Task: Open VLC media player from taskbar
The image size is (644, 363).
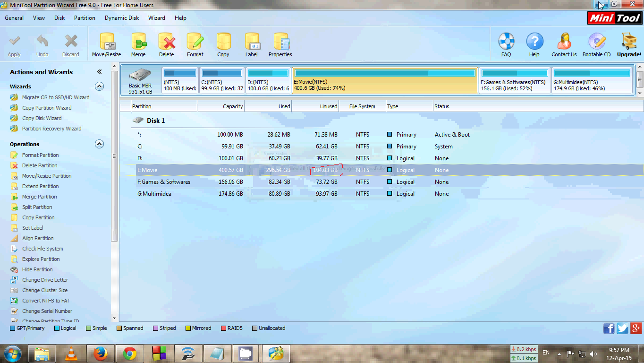Action: pyautogui.click(x=72, y=354)
